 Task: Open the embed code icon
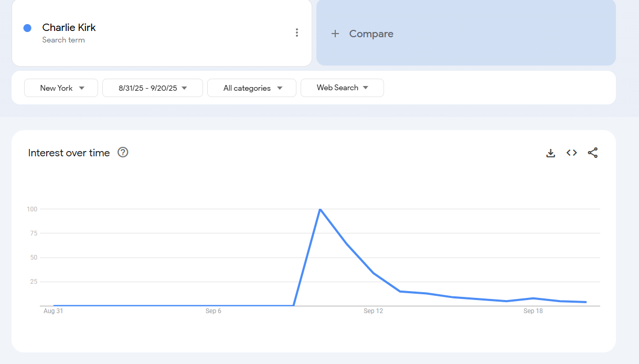[571, 153]
